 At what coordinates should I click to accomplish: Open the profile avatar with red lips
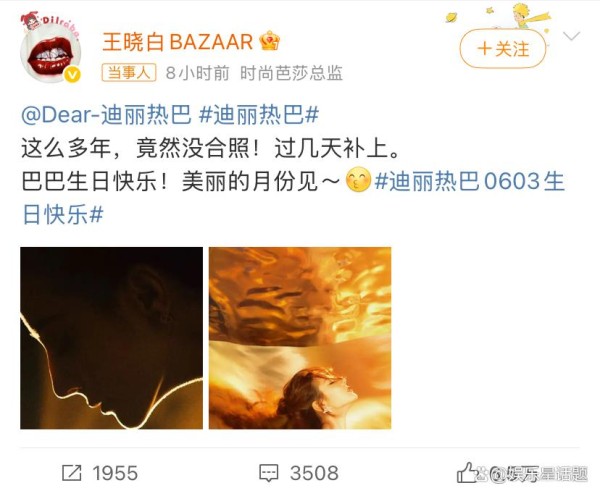click(51, 48)
